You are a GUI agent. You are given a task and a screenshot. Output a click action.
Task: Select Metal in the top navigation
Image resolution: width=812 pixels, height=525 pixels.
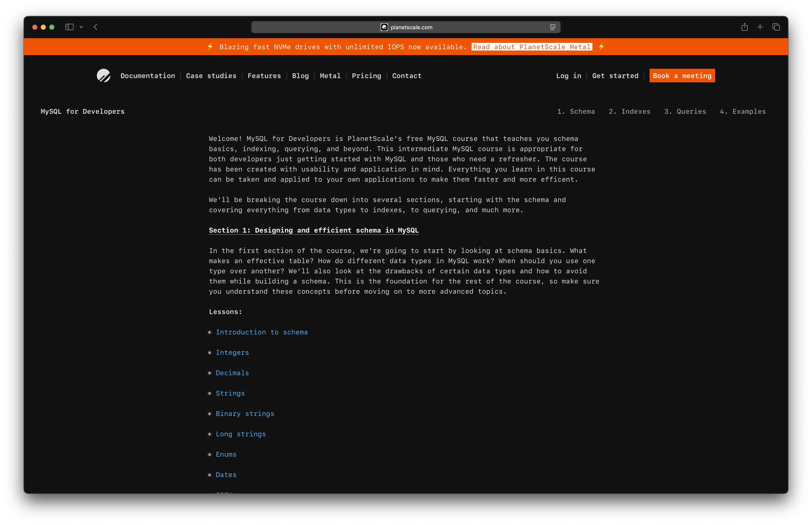click(x=330, y=76)
